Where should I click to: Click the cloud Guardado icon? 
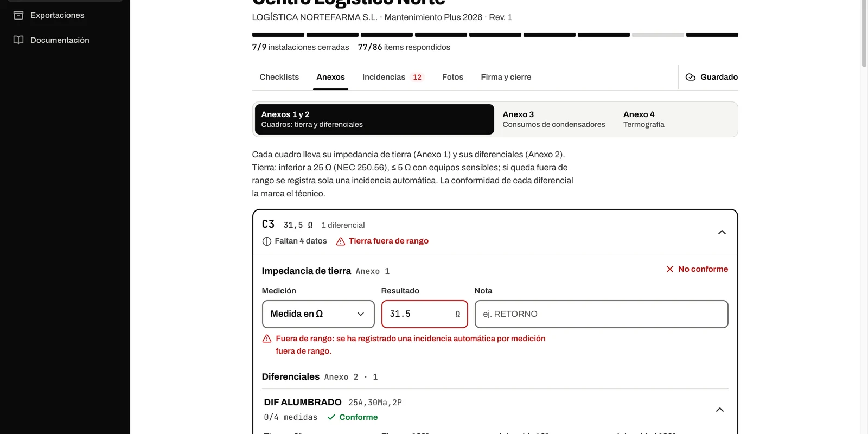(x=691, y=77)
